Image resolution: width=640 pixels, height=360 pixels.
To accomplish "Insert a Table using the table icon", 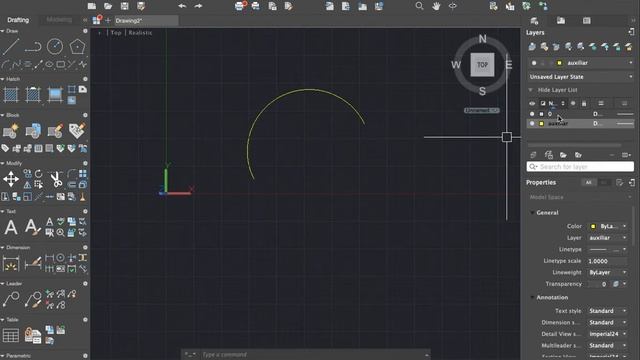I will coord(11,336).
